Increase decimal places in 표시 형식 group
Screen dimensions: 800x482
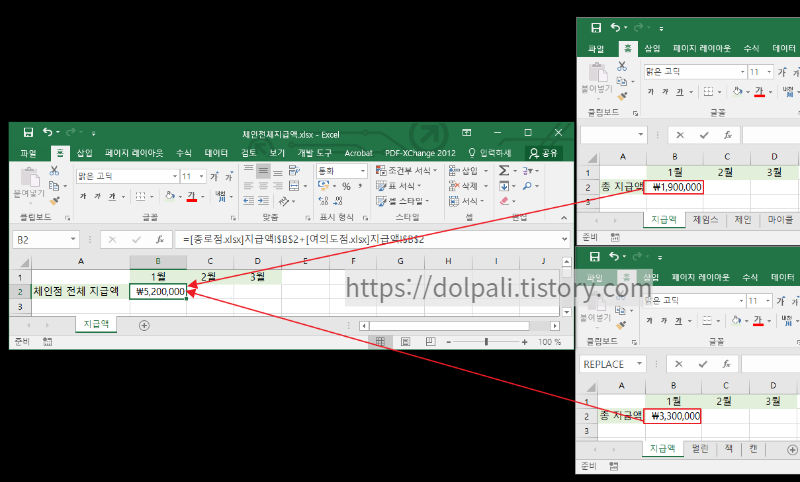pos(323,201)
